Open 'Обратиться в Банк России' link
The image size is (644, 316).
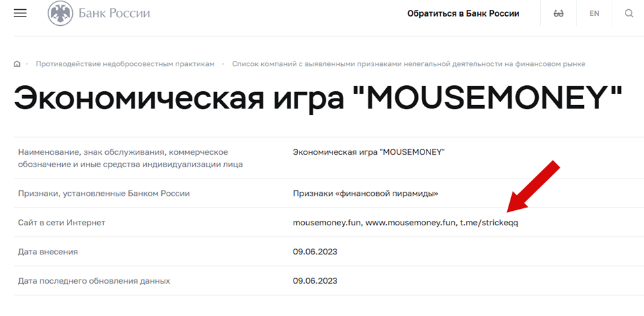463,13
